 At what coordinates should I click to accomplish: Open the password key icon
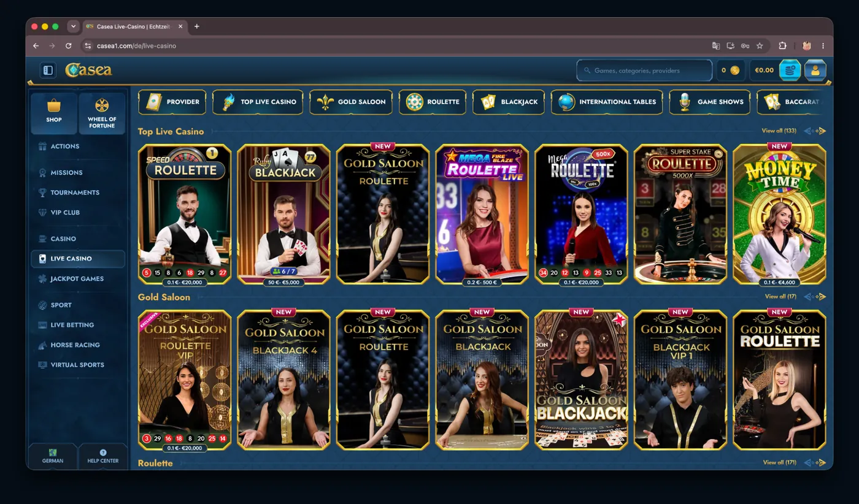pos(745,46)
